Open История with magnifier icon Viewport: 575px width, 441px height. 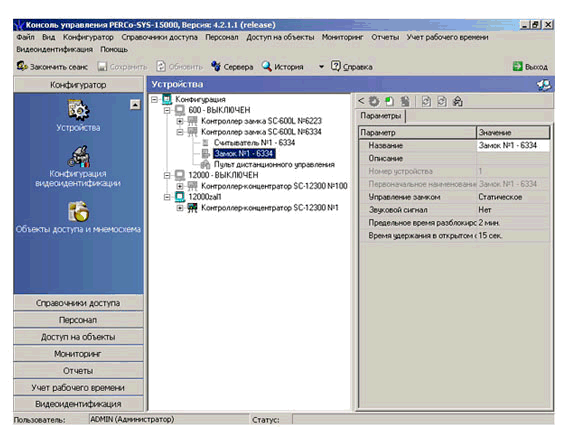pyautogui.click(x=283, y=67)
